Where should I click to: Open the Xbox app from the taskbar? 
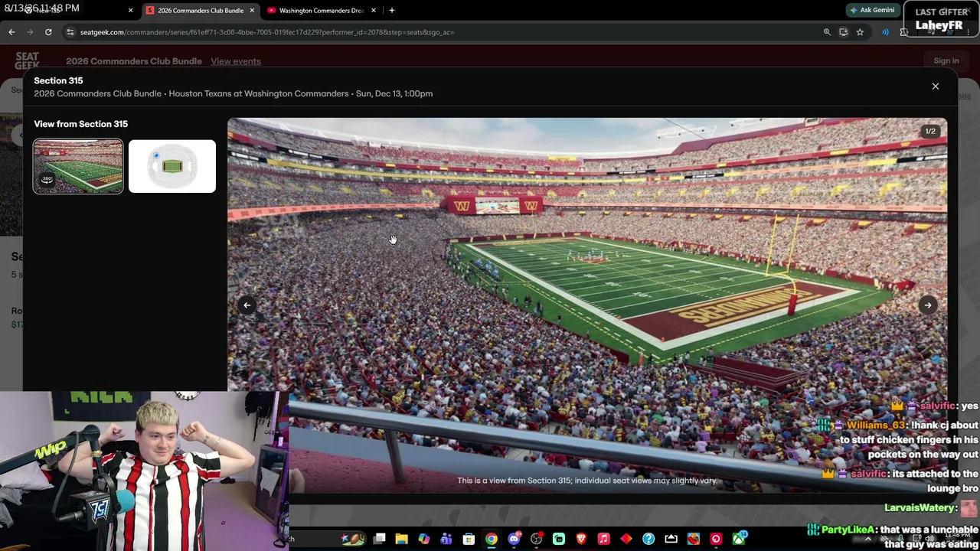(738, 539)
